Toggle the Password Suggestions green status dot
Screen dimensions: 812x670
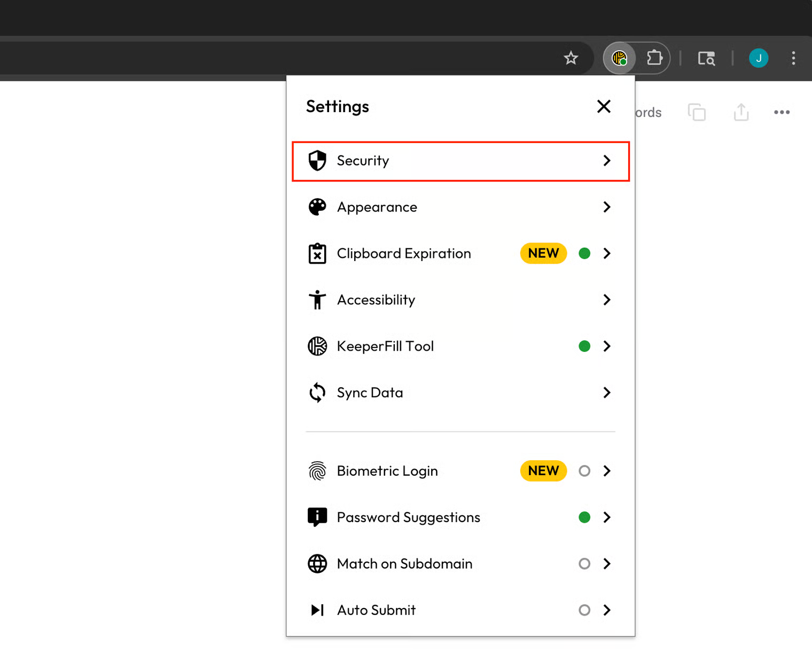tap(584, 517)
